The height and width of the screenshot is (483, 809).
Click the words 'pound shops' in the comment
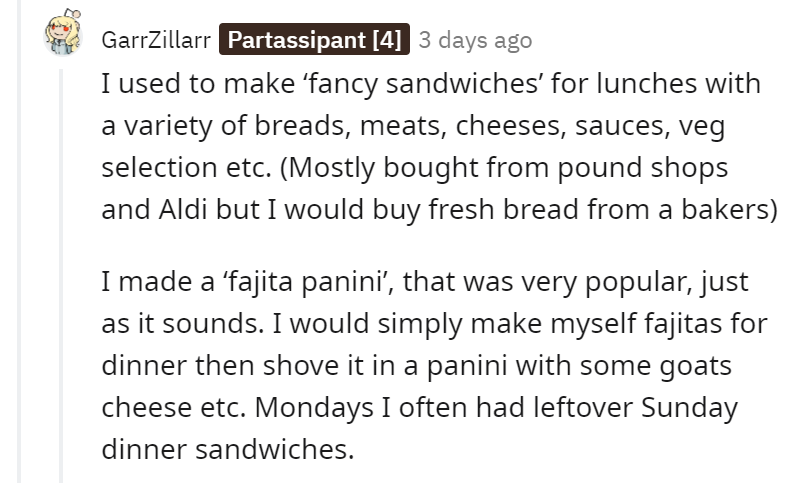click(642, 168)
